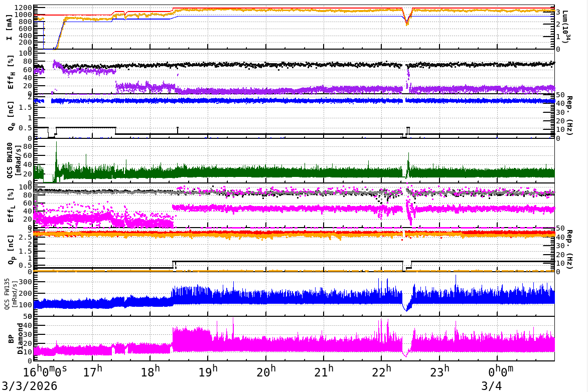
Task: Click the "Eff_L [%]" axis label
Action: [11, 206]
